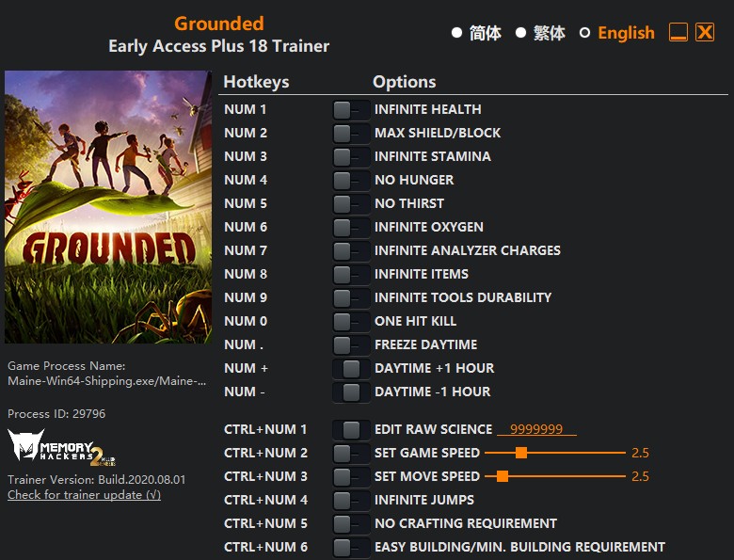Click the Daytime -1 Hour button
Image resolution: width=734 pixels, height=560 pixels.
(x=351, y=392)
